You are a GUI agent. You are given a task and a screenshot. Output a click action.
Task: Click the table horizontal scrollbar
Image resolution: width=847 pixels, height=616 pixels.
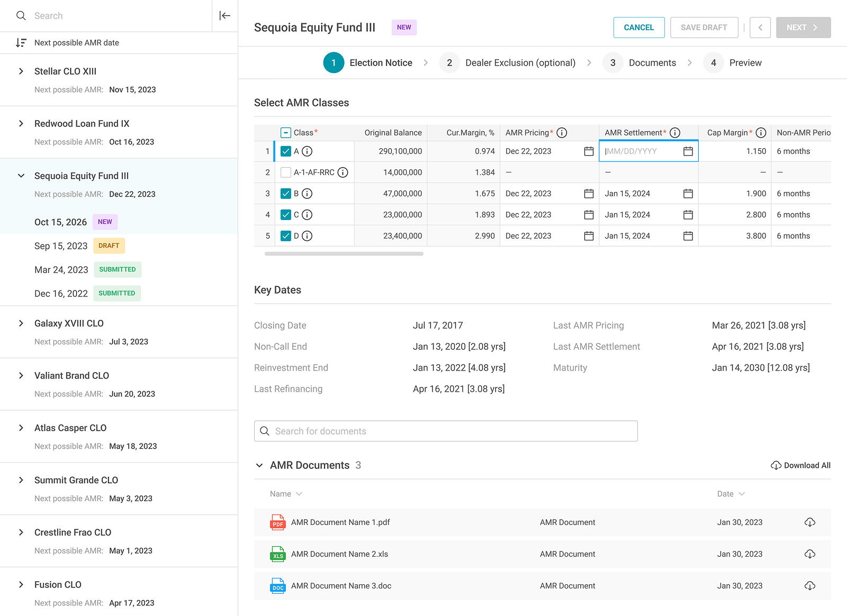pyautogui.click(x=344, y=254)
